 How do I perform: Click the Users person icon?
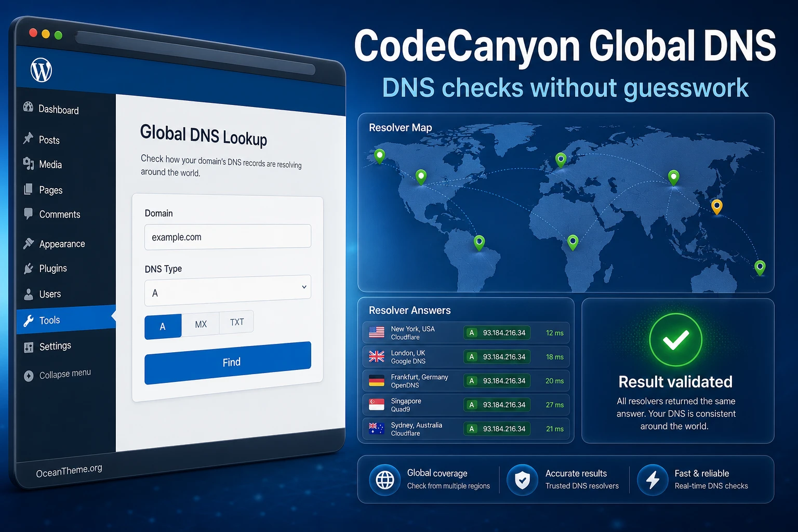pyautogui.click(x=29, y=294)
